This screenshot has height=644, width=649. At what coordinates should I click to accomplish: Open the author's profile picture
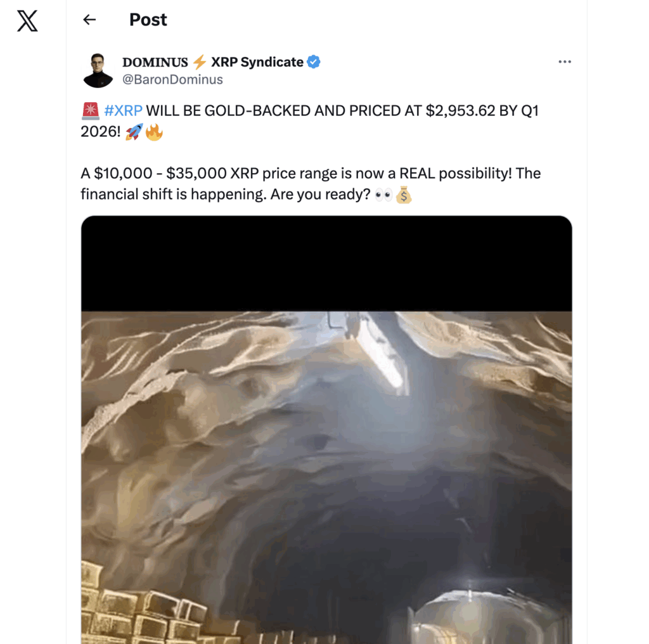(x=98, y=70)
